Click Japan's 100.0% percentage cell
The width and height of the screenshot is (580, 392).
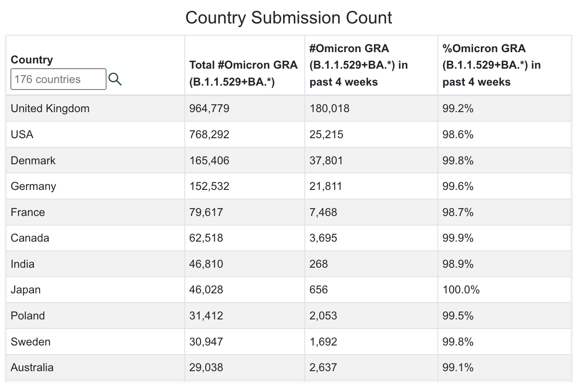[461, 290]
